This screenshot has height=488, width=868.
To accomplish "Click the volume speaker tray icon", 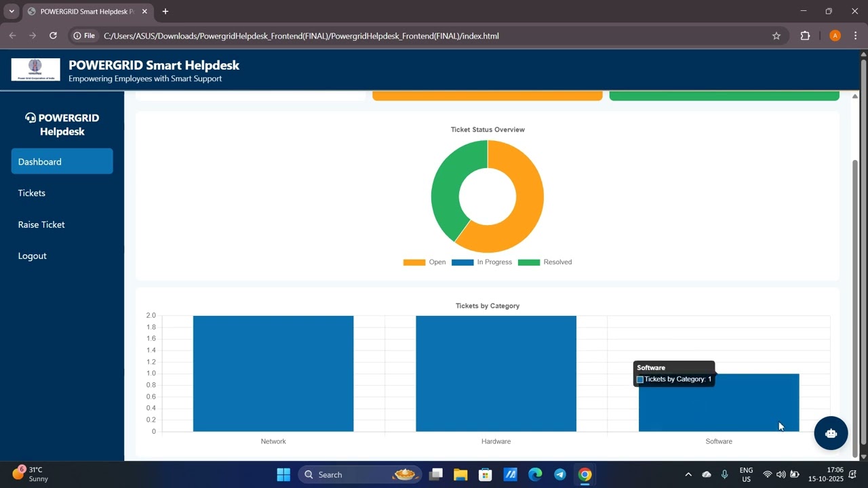I will (781, 474).
